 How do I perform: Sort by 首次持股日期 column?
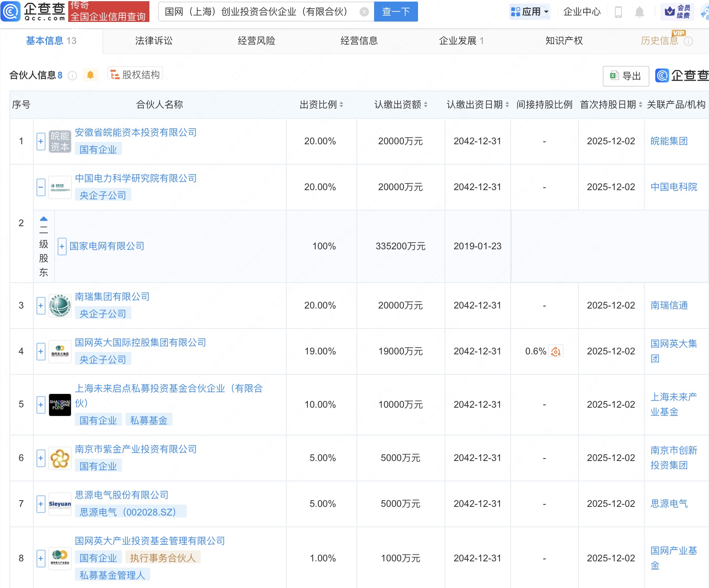(640, 105)
